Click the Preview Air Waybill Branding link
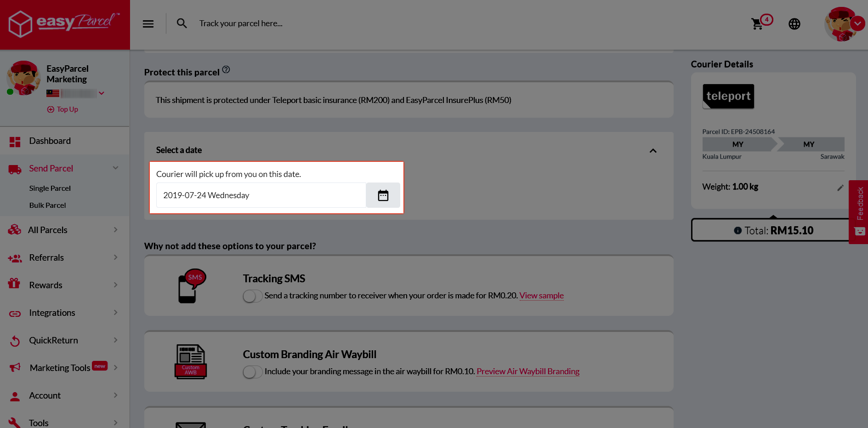The height and width of the screenshot is (428, 868). 528,371
